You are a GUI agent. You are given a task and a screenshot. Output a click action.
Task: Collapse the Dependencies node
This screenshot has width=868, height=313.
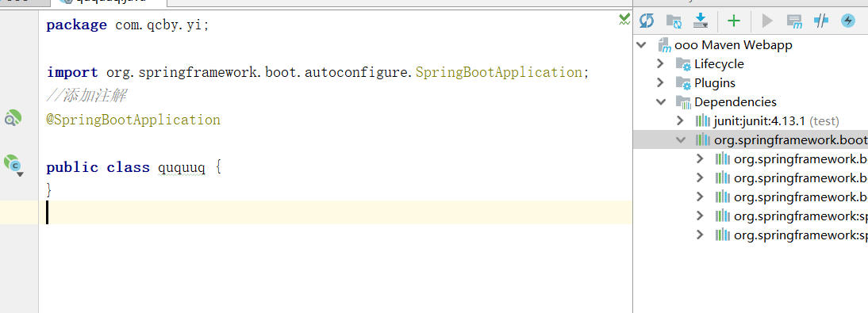pyautogui.click(x=660, y=101)
